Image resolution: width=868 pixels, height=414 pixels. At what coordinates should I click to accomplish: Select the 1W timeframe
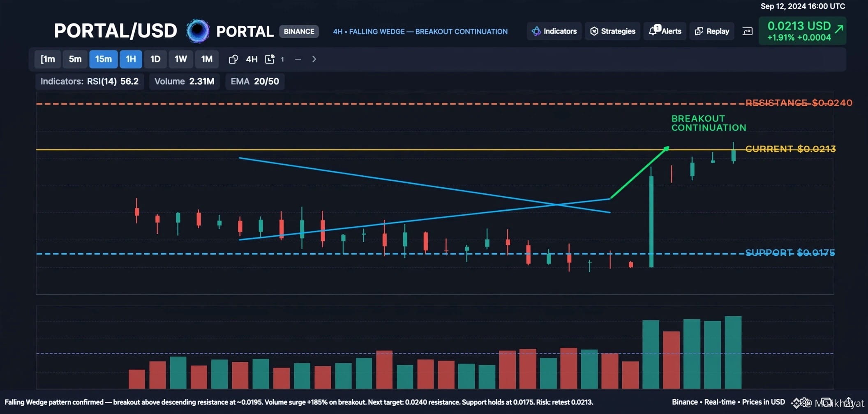(181, 59)
